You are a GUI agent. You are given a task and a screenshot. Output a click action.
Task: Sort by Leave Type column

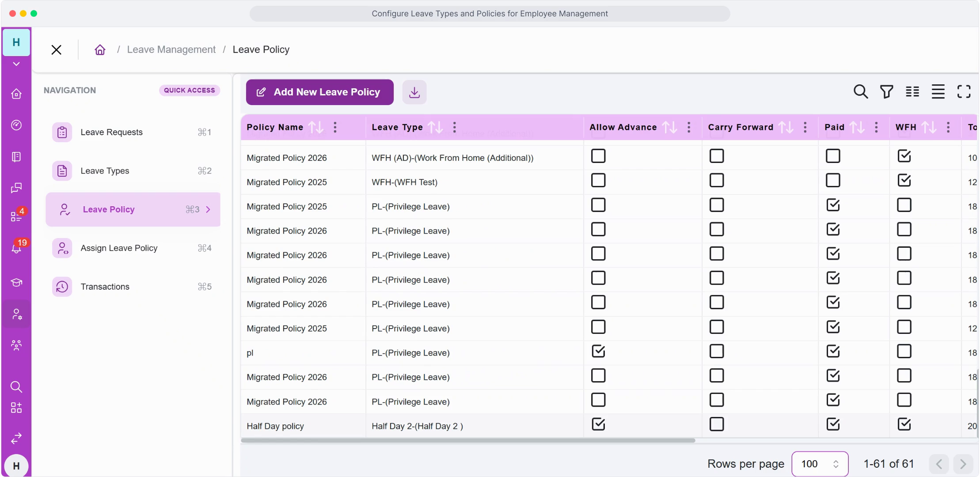pyautogui.click(x=436, y=127)
